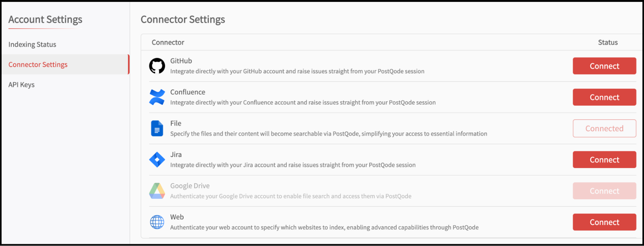The image size is (644, 246).
Task: Connect the Jira connector
Action: [x=604, y=160]
